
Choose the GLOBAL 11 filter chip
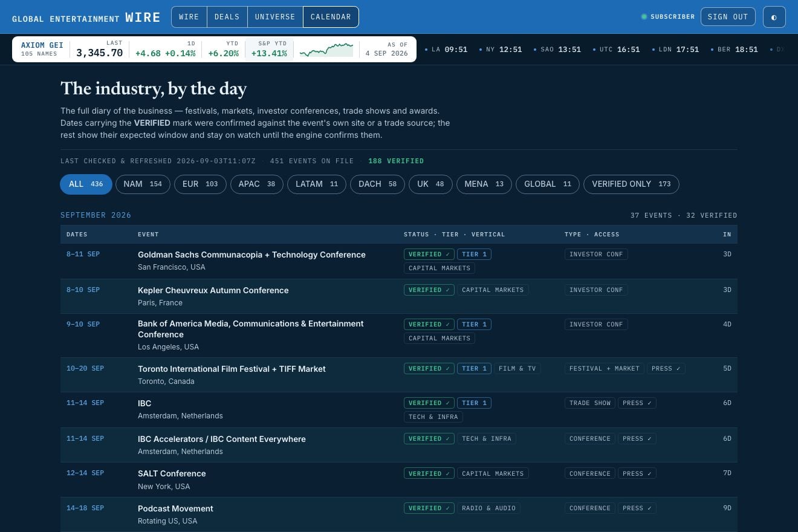[x=548, y=184]
